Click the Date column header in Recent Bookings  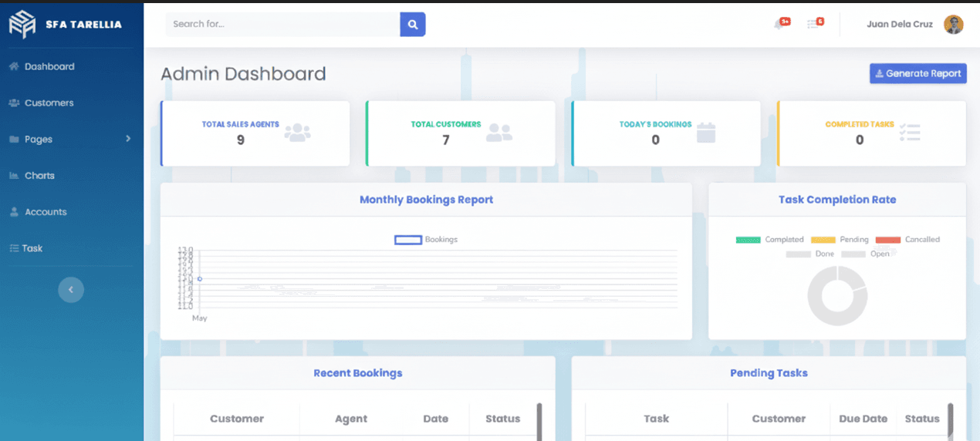(436, 419)
